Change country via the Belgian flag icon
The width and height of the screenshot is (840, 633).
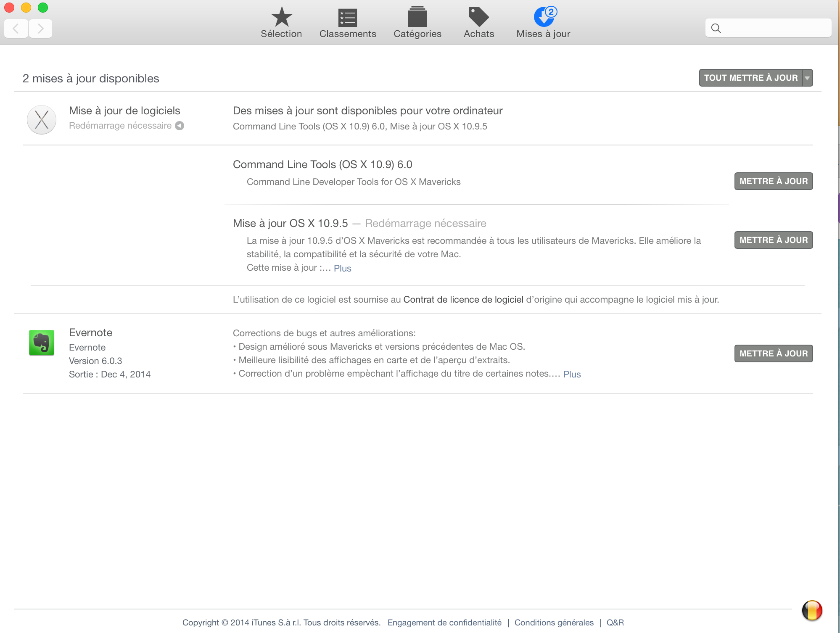[812, 610]
